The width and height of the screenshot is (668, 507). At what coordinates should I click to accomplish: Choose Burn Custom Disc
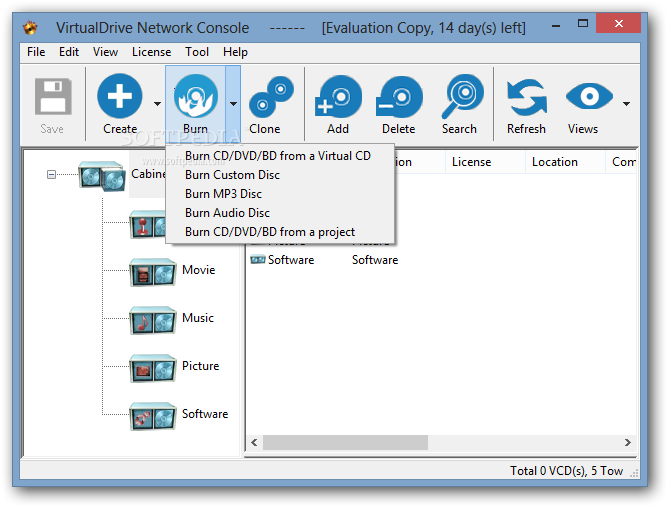coord(280,175)
